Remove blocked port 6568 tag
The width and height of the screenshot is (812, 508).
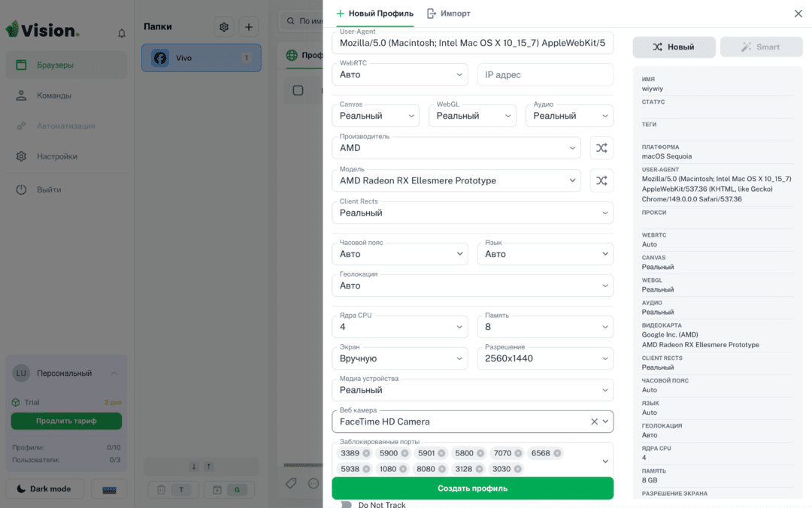(x=556, y=453)
